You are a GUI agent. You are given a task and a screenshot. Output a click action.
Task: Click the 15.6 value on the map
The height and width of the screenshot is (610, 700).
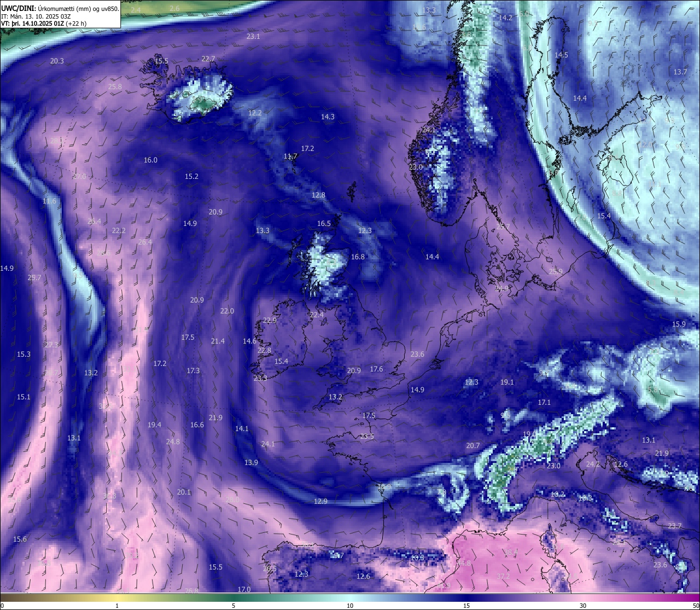coord(20,539)
